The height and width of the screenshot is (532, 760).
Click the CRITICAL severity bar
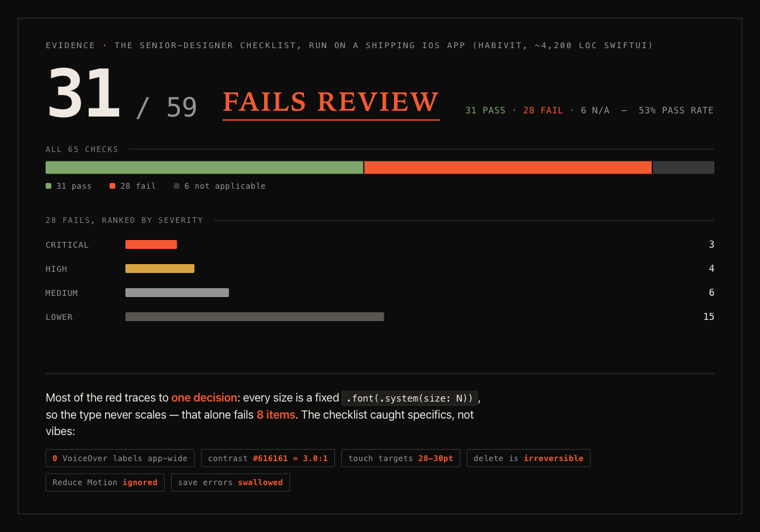pos(151,244)
